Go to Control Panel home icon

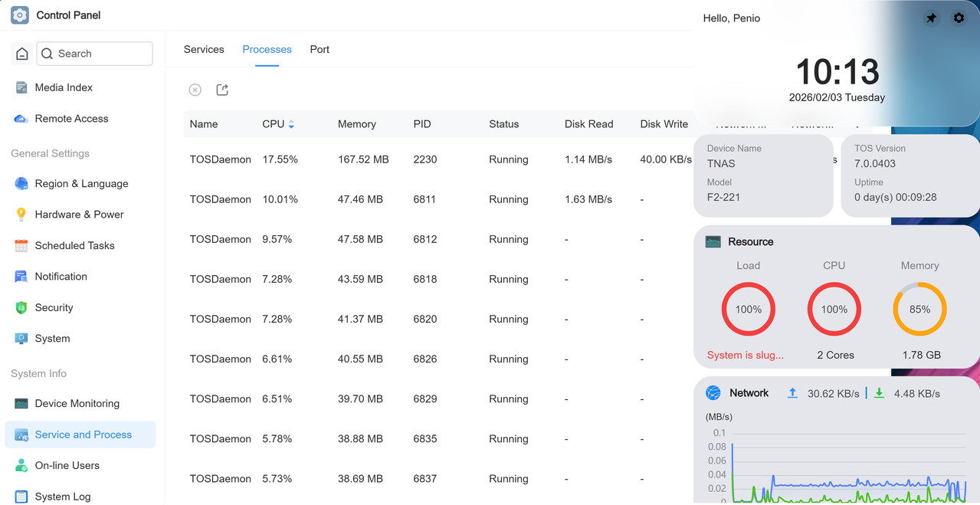[22, 54]
